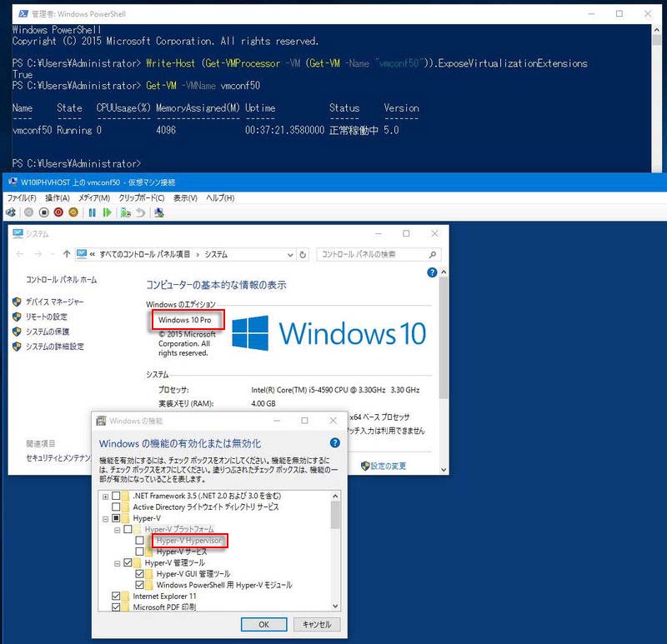Click the search magnifier in control panel
The width and height of the screenshot is (667, 644).
click(x=433, y=255)
